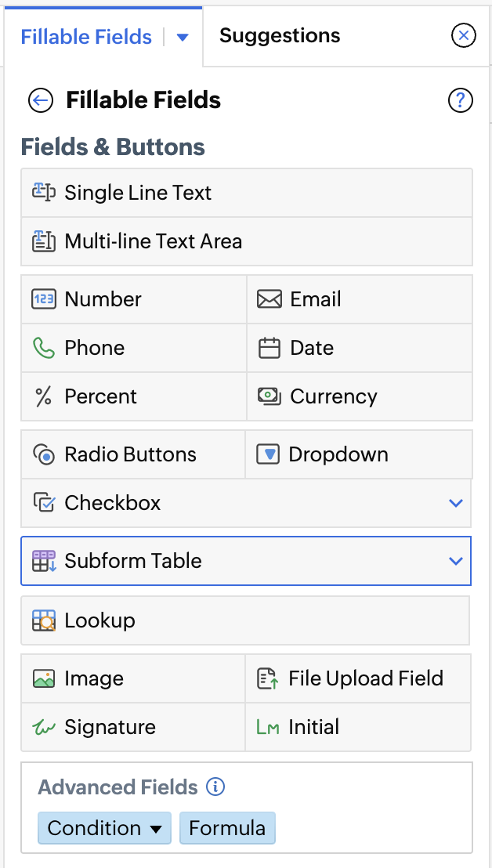Open the help question mark icon
The width and height of the screenshot is (492, 868).
[x=460, y=100]
